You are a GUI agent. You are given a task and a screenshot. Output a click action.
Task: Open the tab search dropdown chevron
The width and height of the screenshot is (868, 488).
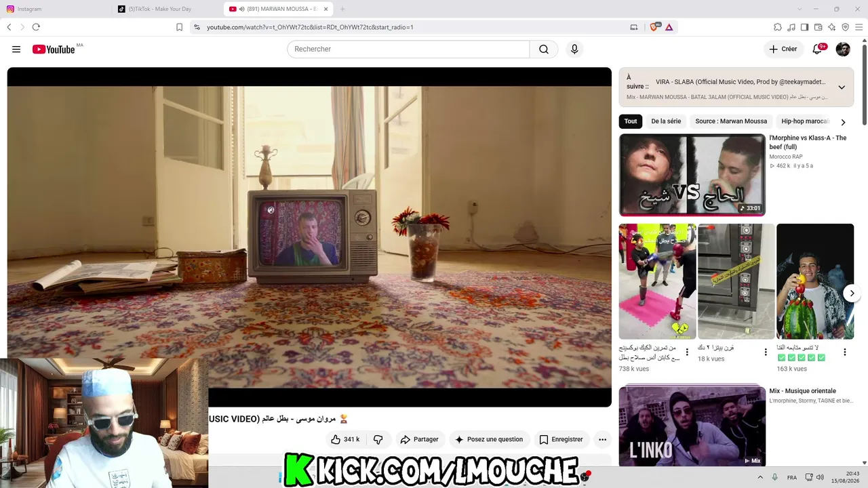tap(800, 9)
